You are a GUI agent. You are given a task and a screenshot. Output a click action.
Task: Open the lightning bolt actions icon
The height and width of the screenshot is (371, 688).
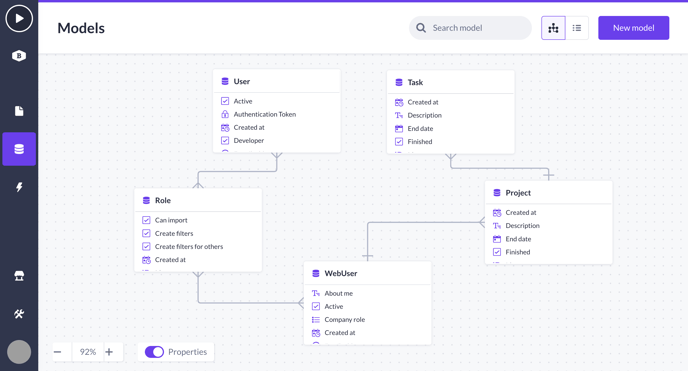coord(19,187)
